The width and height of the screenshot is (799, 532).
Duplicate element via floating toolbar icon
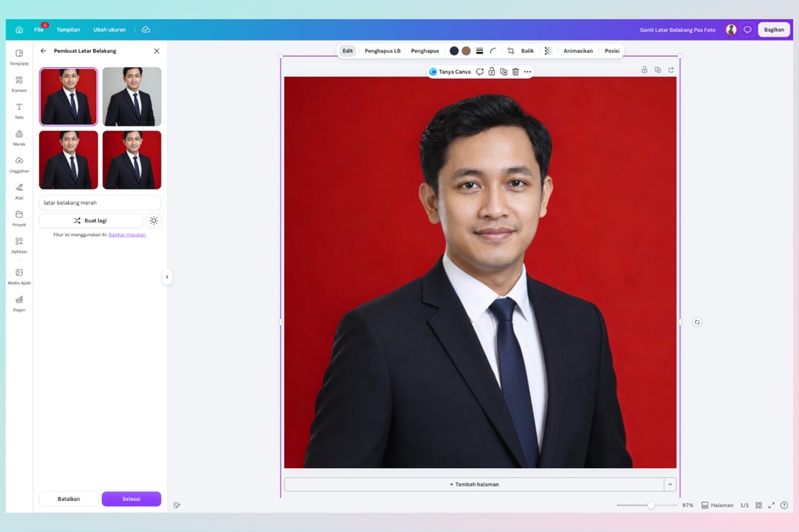pos(503,72)
